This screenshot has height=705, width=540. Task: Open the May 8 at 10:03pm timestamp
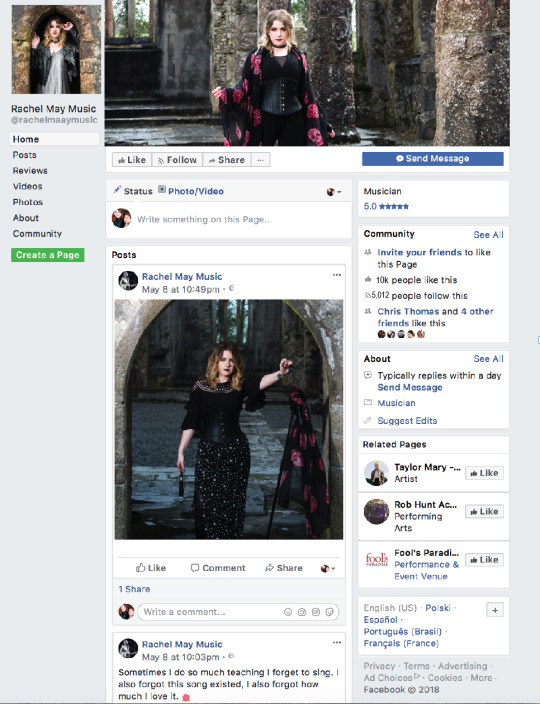[x=181, y=657]
